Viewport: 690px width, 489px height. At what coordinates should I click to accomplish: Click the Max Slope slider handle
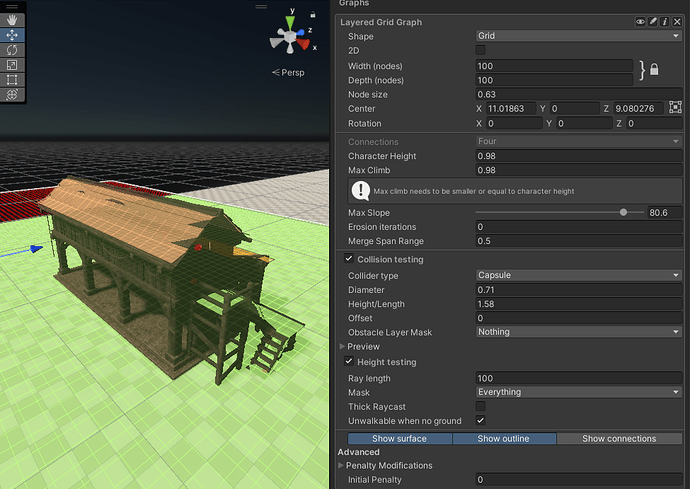(623, 213)
